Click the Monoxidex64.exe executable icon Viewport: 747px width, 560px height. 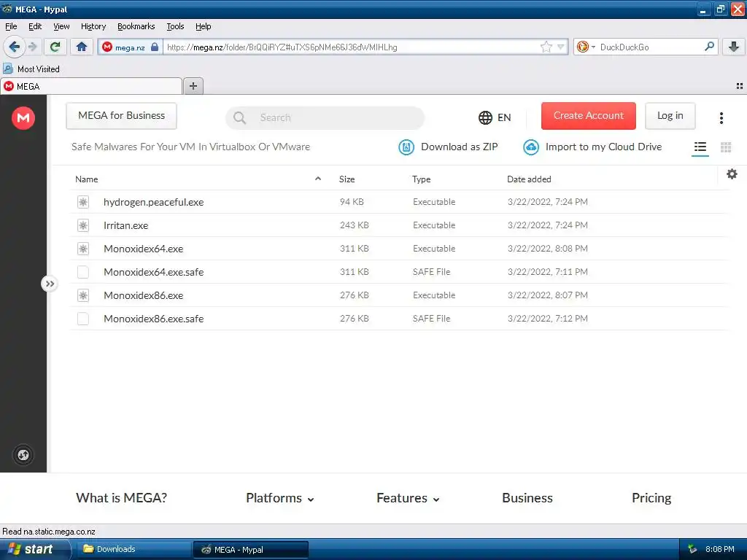[83, 249]
